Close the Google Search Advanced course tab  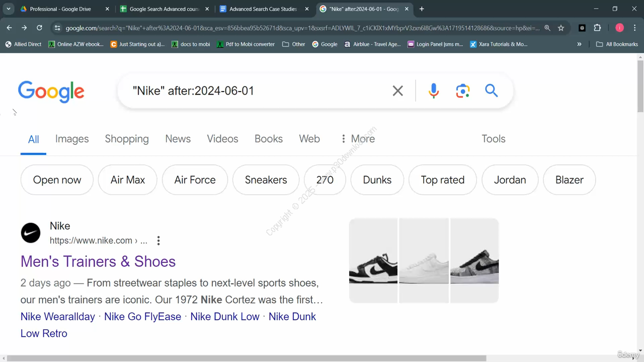(207, 9)
